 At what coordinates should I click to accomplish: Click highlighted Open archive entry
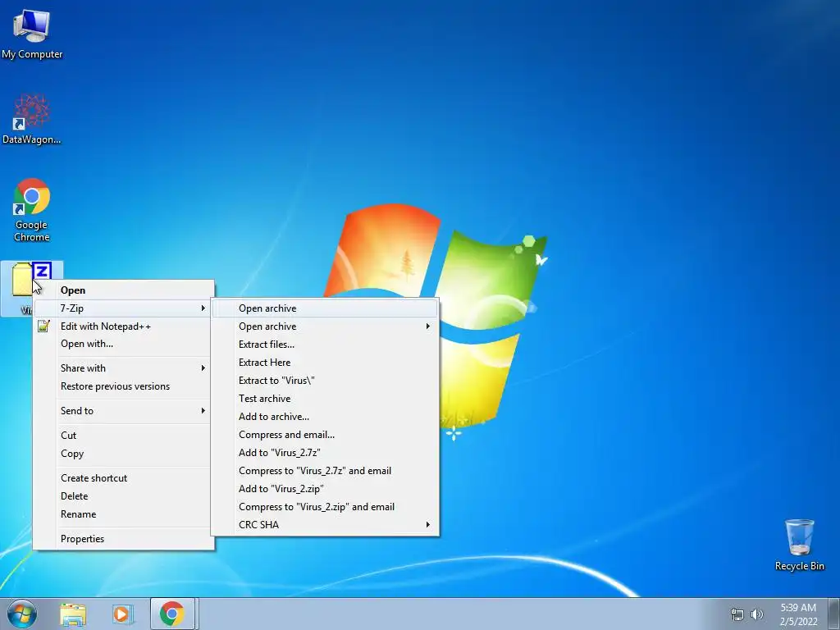325,308
